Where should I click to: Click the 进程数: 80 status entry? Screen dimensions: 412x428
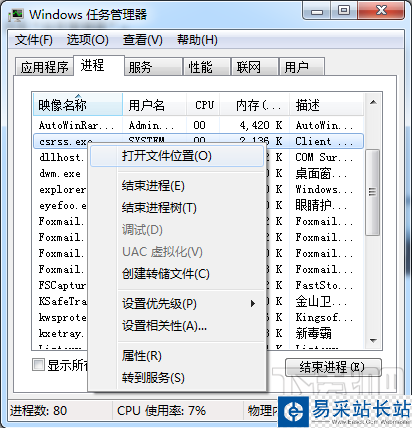[38, 411]
